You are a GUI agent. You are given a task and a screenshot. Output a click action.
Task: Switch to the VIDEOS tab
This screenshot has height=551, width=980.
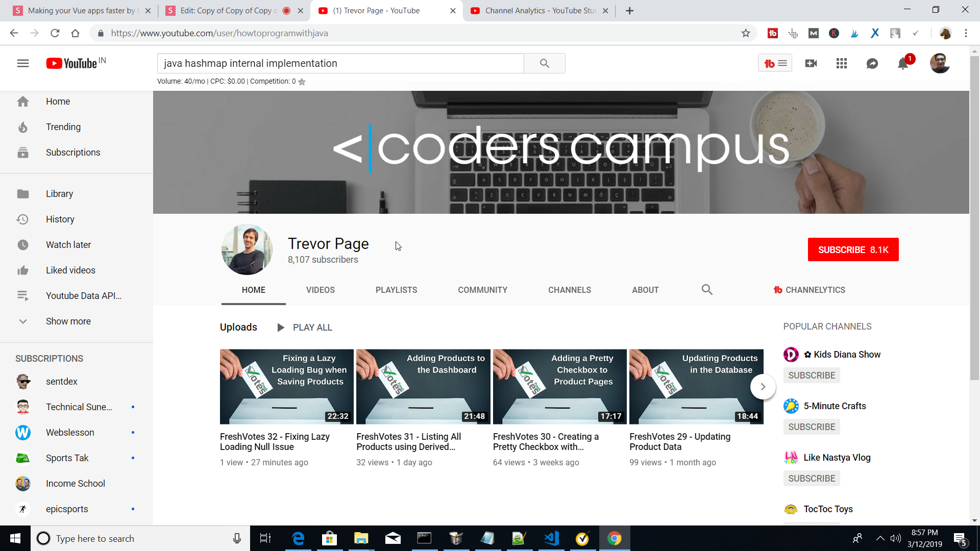(321, 290)
